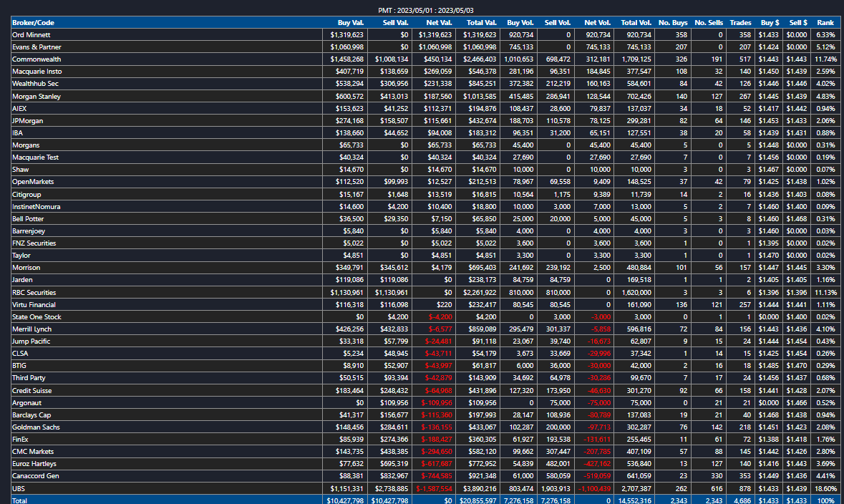Click the Virtu Financial broker name
This screenshot has height=504, width=844.
click(x=34, y=305)
